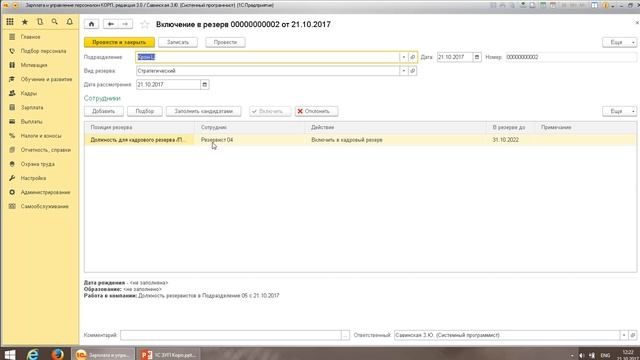This screenshot has height=360, width=640.
Task: Select the Включить в кадровый резерв cell
Action: click(x=396, y=140)
